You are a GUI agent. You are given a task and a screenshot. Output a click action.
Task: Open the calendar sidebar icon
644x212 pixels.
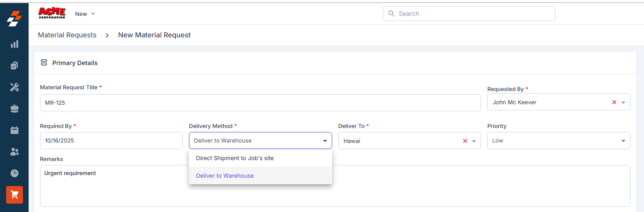pos(15,130)
